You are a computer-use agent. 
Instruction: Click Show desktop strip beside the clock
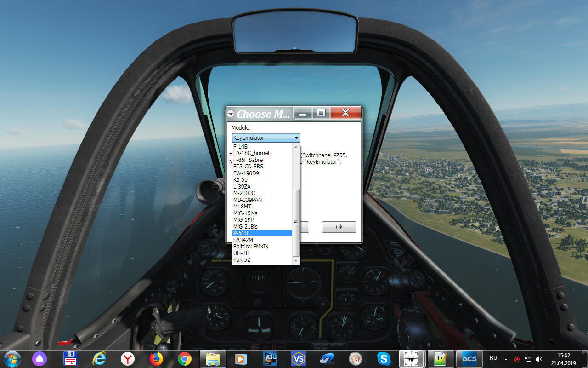click(x=585, y=359)
